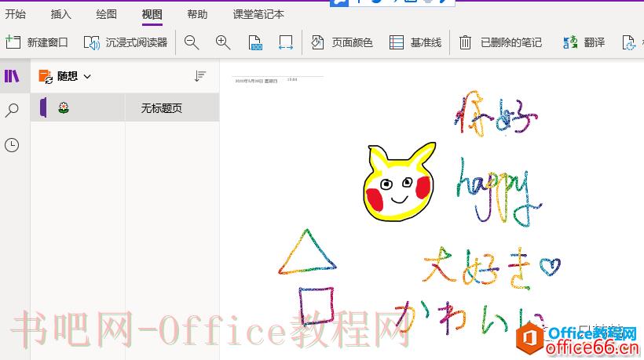Click the sort pages icon

pos(200,76)
